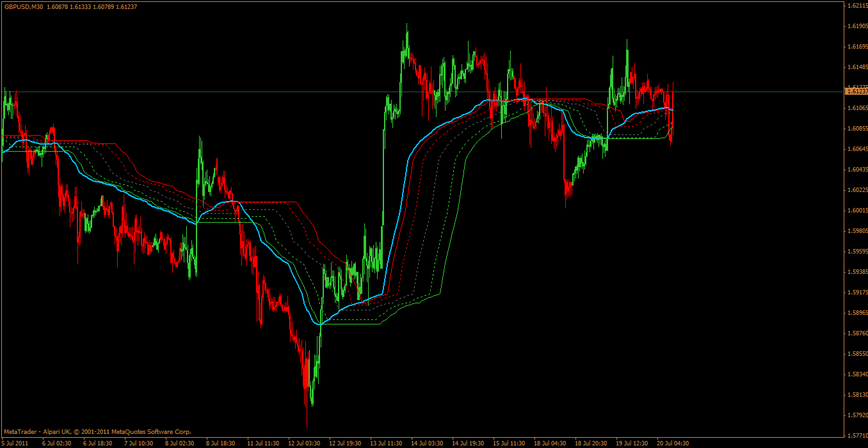The width and height of the screenshot is (868, 448).
Task: Click the 11 Jul 11:30 time label
Action: click(x=263, y=443)
